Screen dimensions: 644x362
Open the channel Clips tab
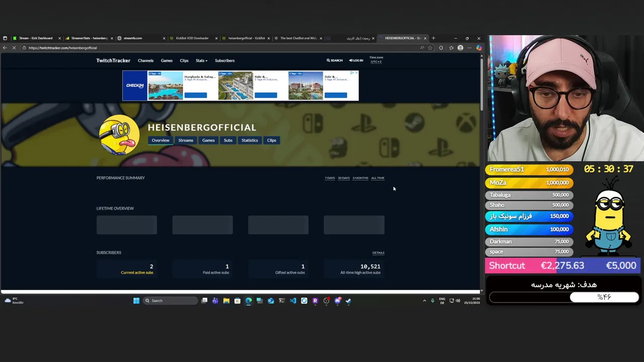tap(272, 140)
